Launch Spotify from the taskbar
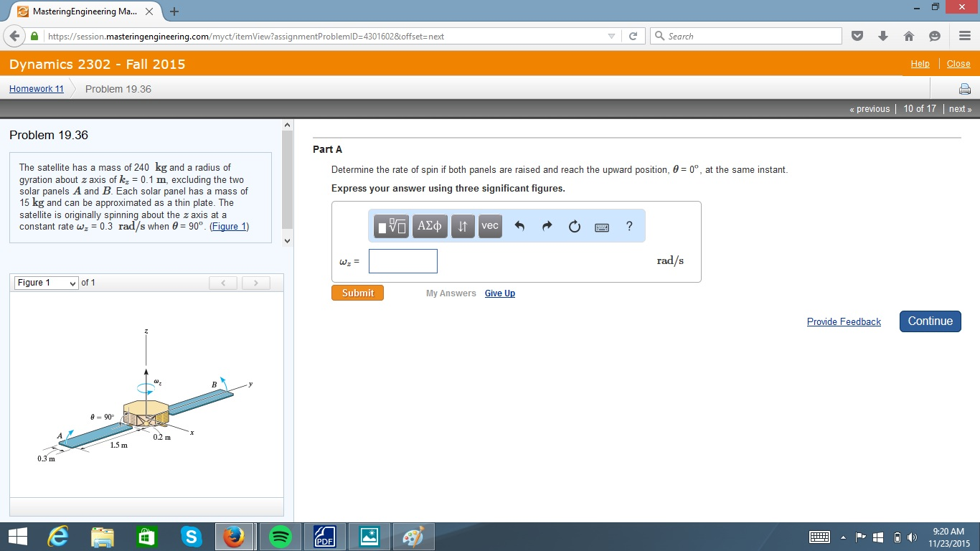Viewport: 980px width, 551px height. [280, 536]
